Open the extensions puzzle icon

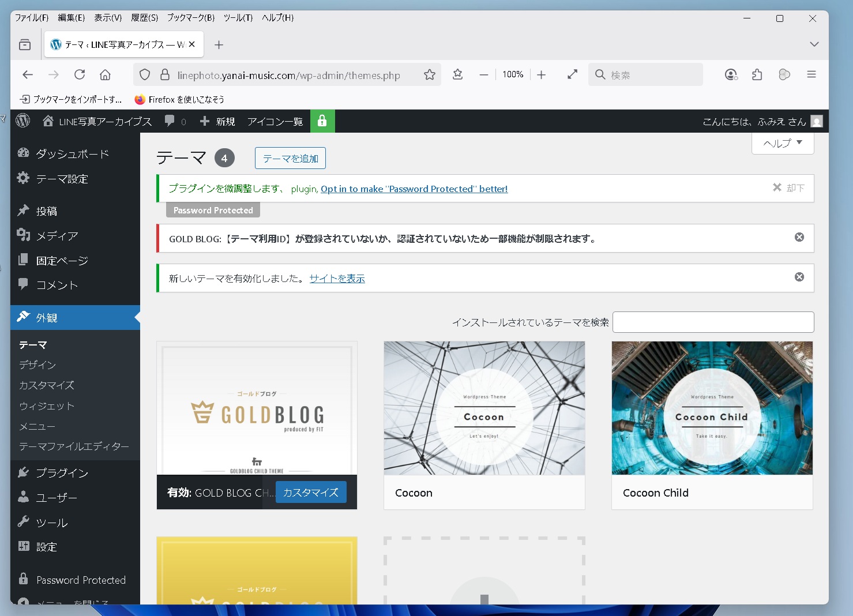tap(757, 74)
